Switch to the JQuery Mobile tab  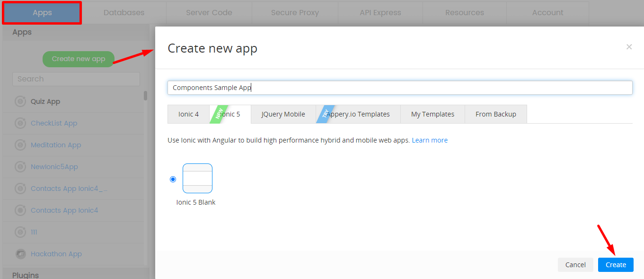click(283, 114)
